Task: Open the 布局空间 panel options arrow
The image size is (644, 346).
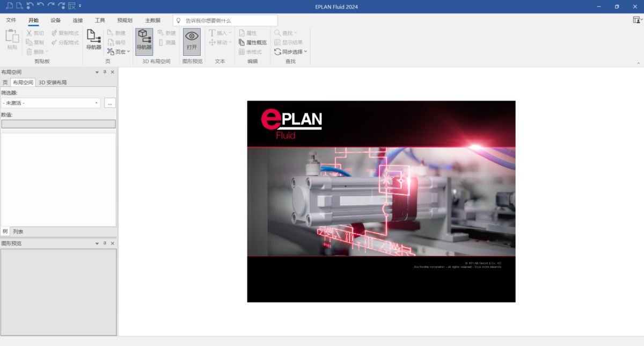Action: pos(97,72)
